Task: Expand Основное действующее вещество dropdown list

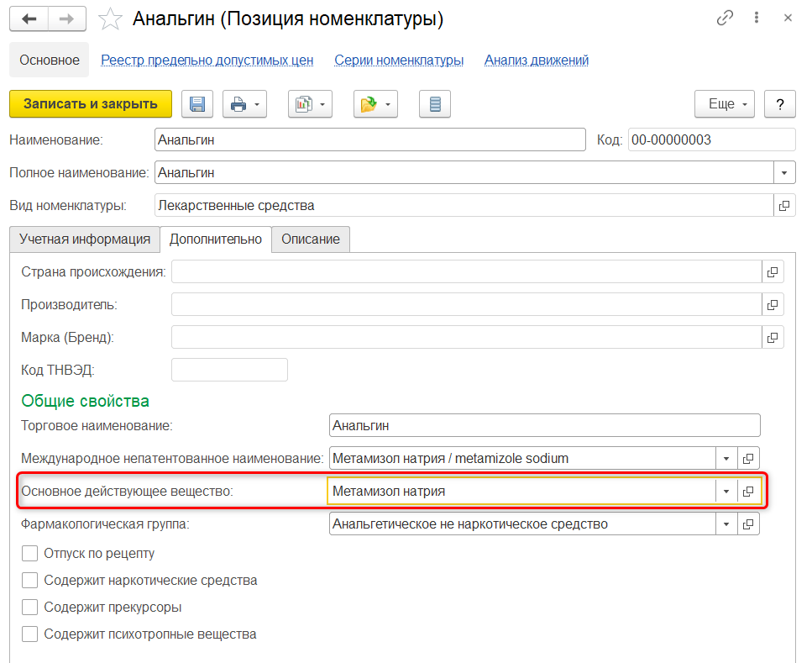Action: coord(726,492)
